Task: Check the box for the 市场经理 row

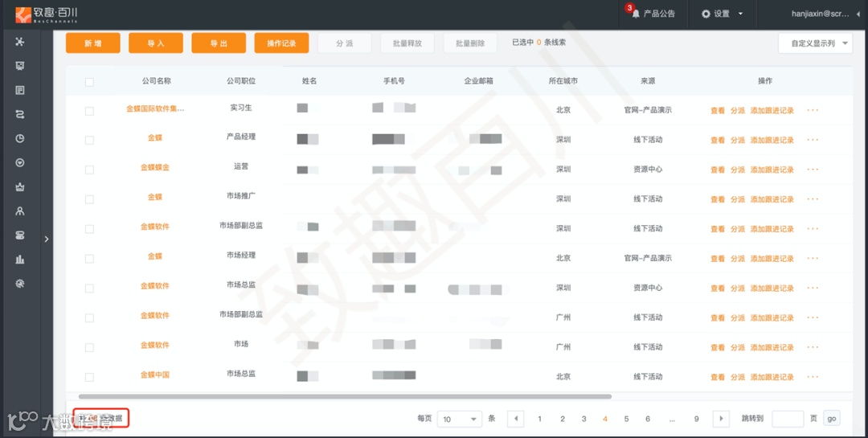Action: tap(89, 259)
